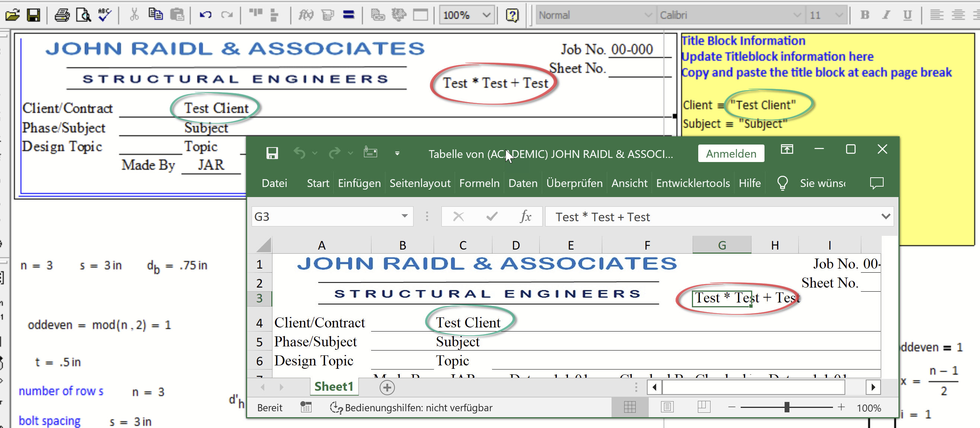The width and height of the screenshot is (980, 428).
Task: Run the ABC spell check tool
Action: pyautogui.click(x=105, y=15)
